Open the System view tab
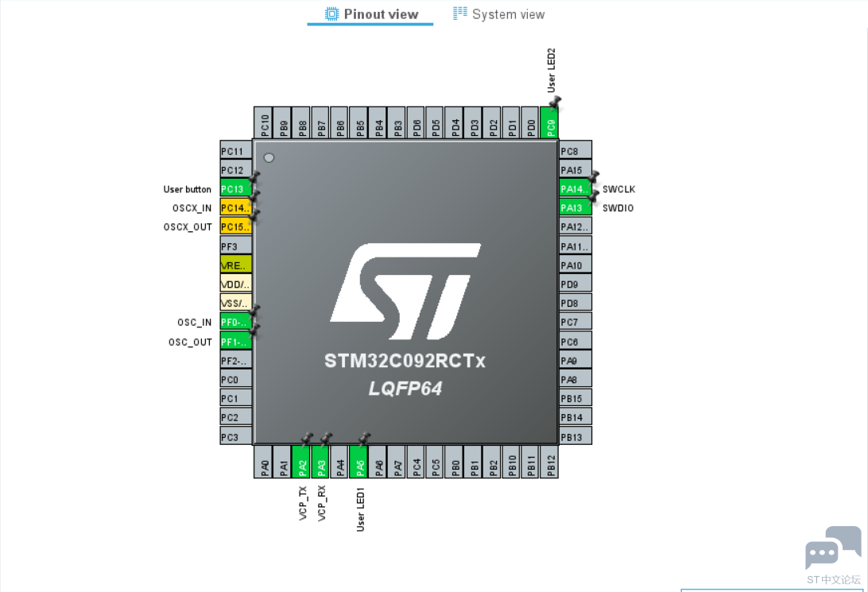 (x=498, y=14)
